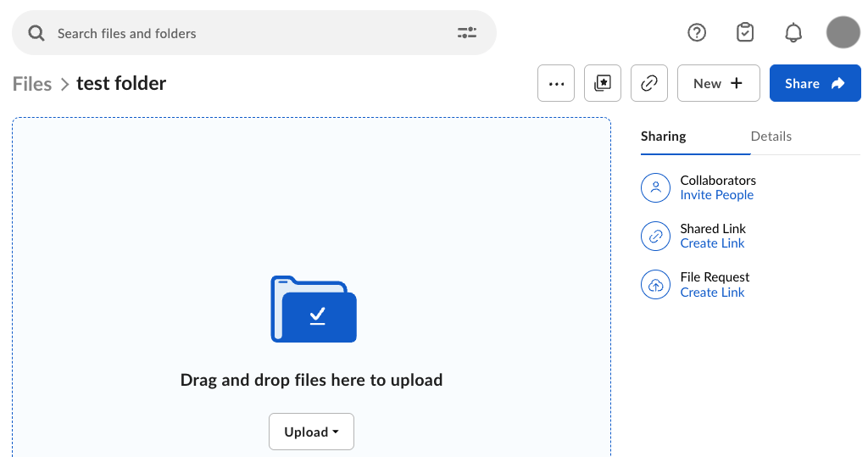Viewport: 868px width, 457px height.
Task: Click the File Request label
Action: tap(714, 277)
